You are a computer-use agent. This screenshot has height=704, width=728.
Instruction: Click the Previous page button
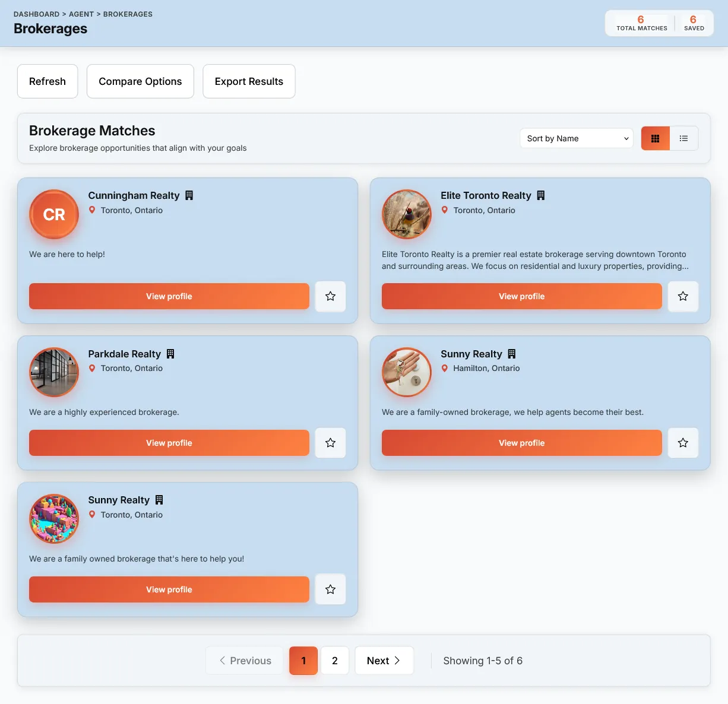point(245,661)
